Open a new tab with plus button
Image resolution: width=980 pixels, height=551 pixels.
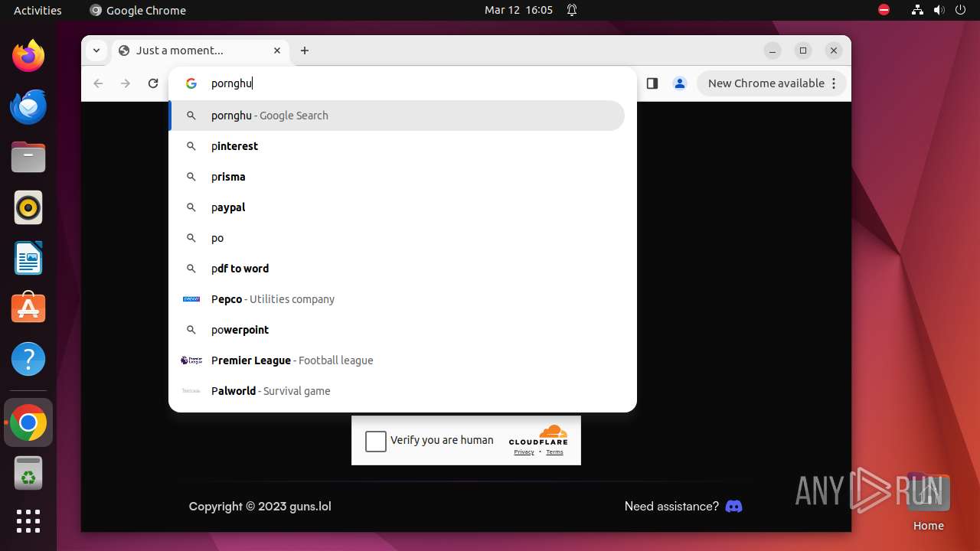coord(305,51)
